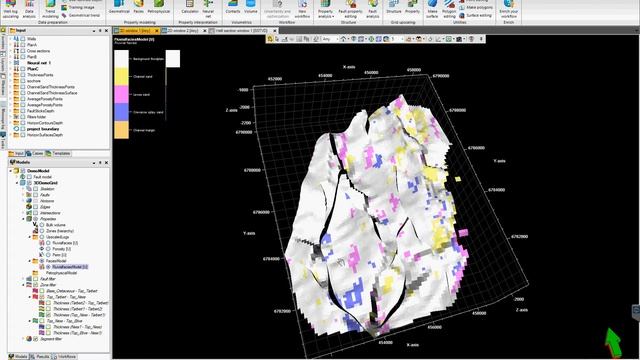Collapse the FaciesModel folder
This screenshot has height=360, width=640.
click(29, 261)
